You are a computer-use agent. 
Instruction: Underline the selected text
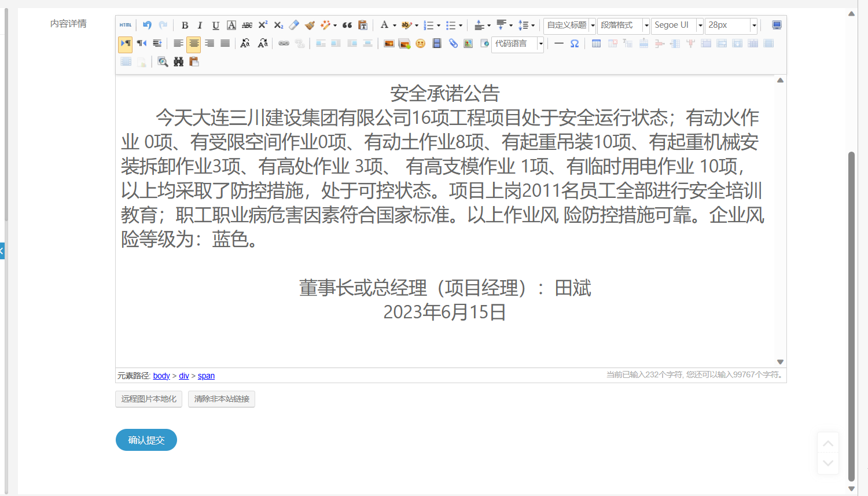[216, 25]
